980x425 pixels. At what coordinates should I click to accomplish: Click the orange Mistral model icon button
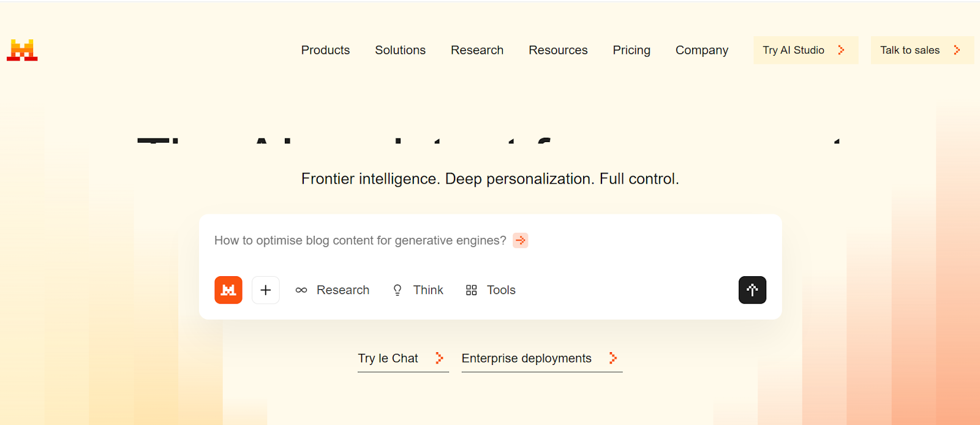pos(228,290)
